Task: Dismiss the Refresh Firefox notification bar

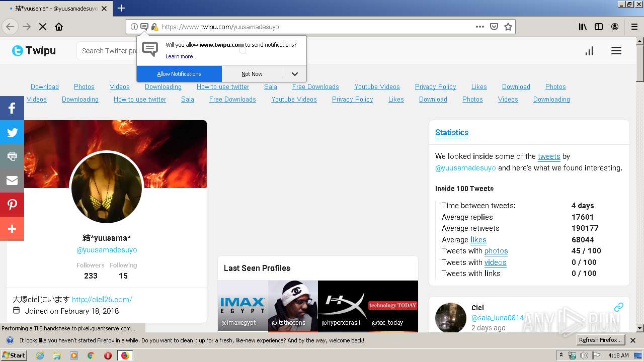Action: [633, 340]
